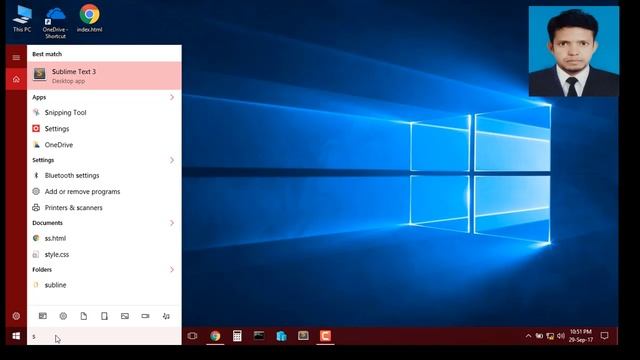Viewport: 640px width, 360px height.
Task: Click the Windows Start button
Action: coord(16,336)
